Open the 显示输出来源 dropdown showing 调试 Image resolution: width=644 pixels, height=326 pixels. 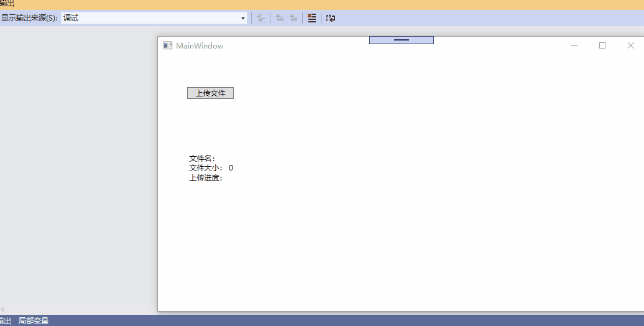(154, 18)
